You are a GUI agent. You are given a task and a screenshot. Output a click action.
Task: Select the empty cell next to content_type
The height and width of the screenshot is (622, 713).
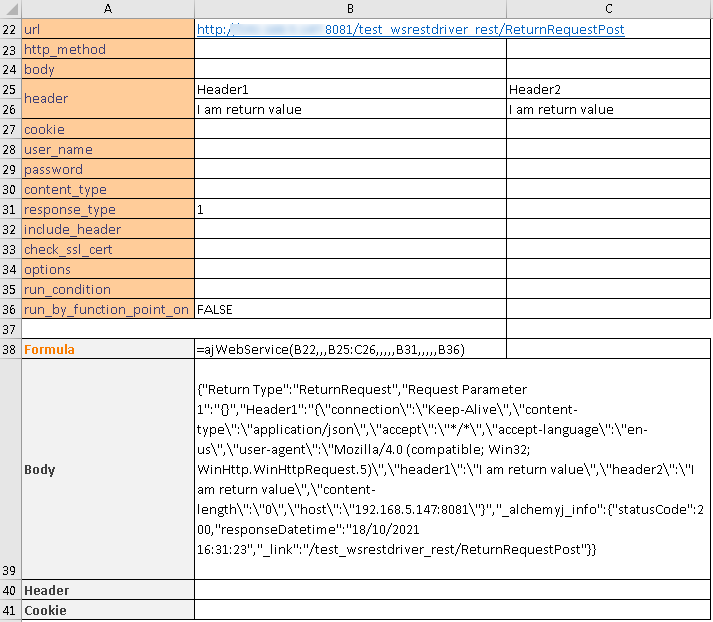click(350, 190)
